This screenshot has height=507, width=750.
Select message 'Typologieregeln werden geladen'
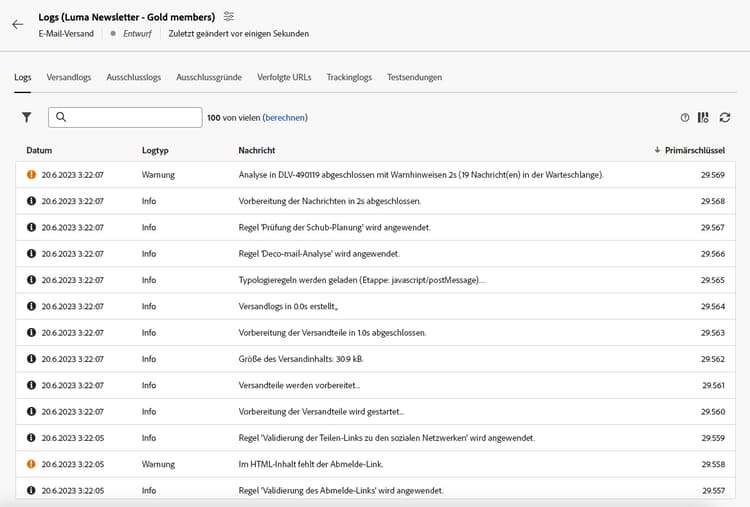click(x=362, y=280)
